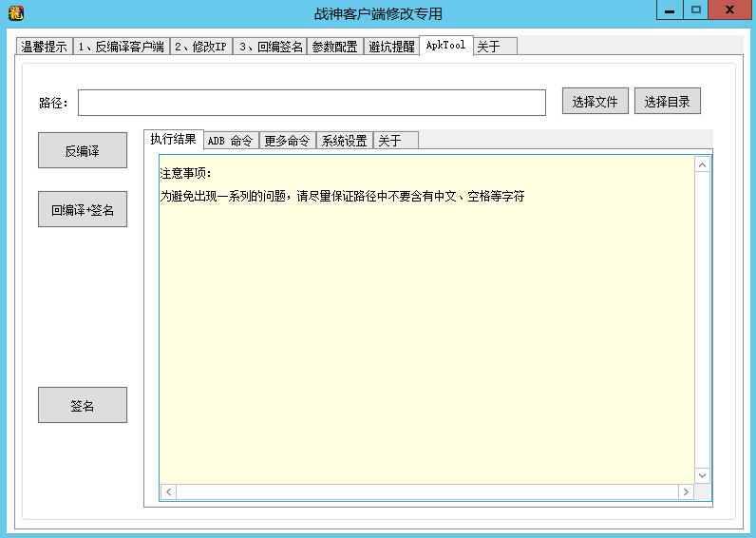Switch to the 1、反编译客户端 tab
The width and height of the screenshot is (756, 538).
tap(121, 47)
